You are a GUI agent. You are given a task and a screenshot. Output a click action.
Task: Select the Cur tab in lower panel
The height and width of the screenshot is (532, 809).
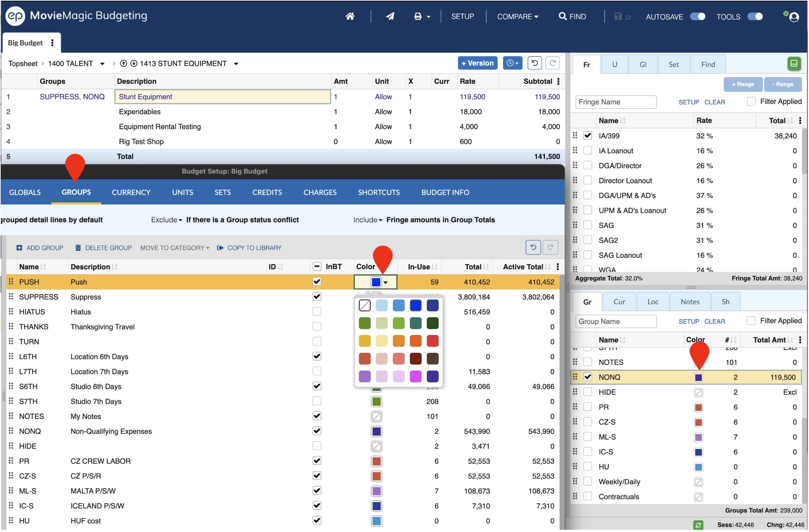pos(619,302)
